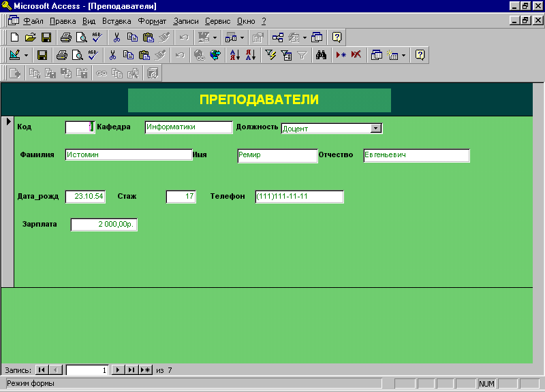
Task: Click Help question icon in second toolbar
Action: pyautogui.click(x=420, y=55)
